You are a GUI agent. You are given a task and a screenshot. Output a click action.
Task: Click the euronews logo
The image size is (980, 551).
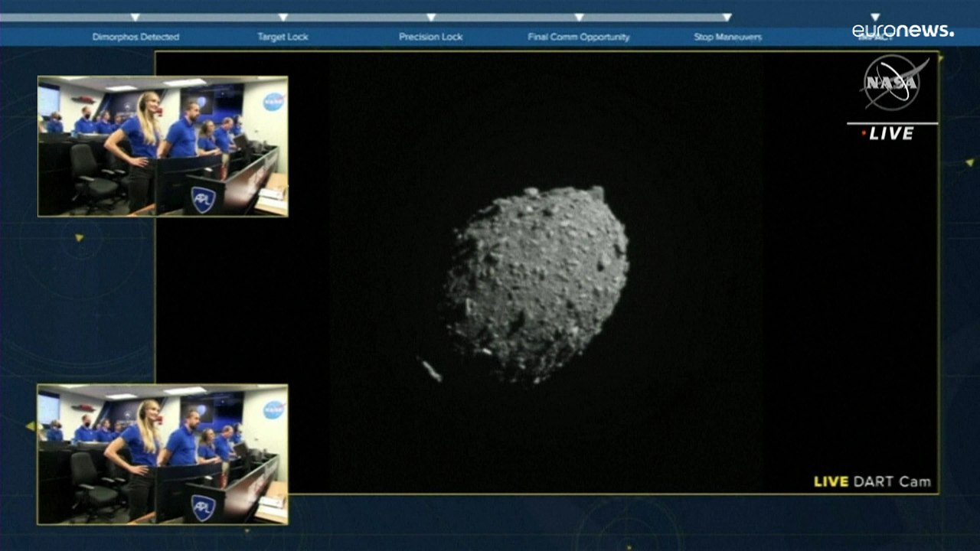pyautogui.click(x=903, y=31)
